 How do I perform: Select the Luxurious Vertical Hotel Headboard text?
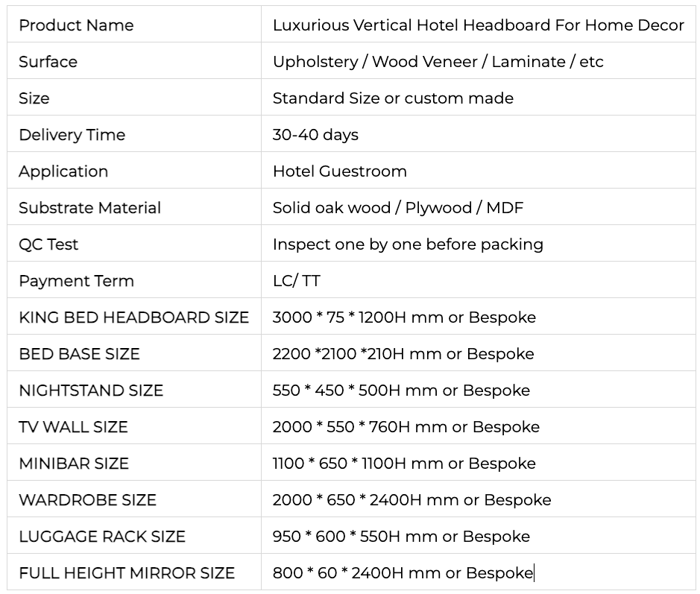[x=478, y=25]
